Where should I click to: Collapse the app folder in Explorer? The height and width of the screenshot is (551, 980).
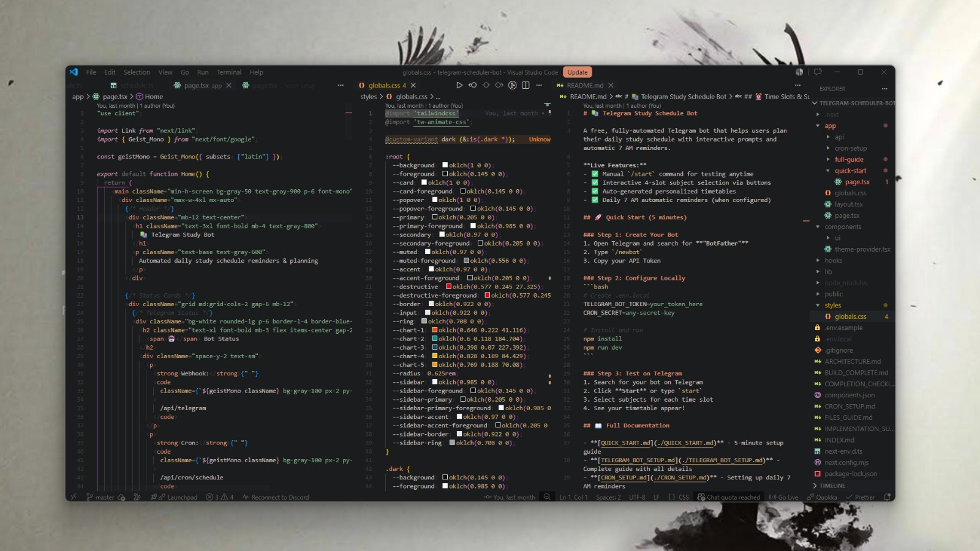point(818,126)
